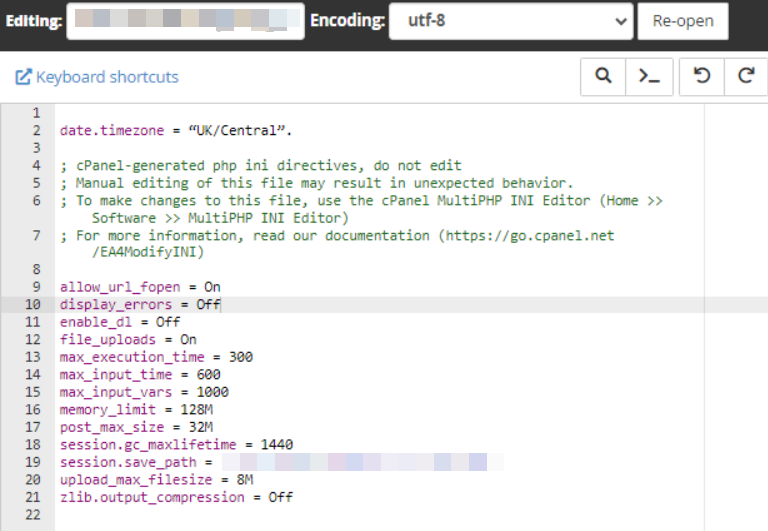Click the memory_limit = 128M line
Screen dimensions: 768x531
(136, 410)
